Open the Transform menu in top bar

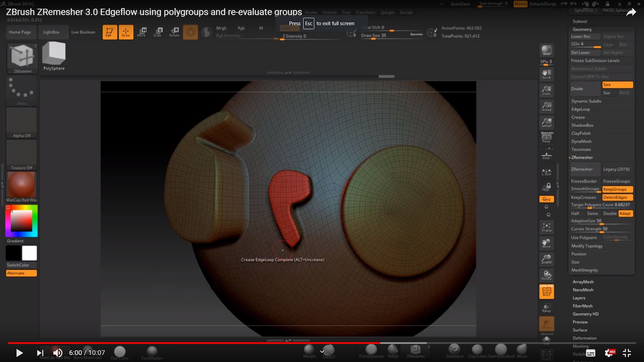(x=365, y=12)
